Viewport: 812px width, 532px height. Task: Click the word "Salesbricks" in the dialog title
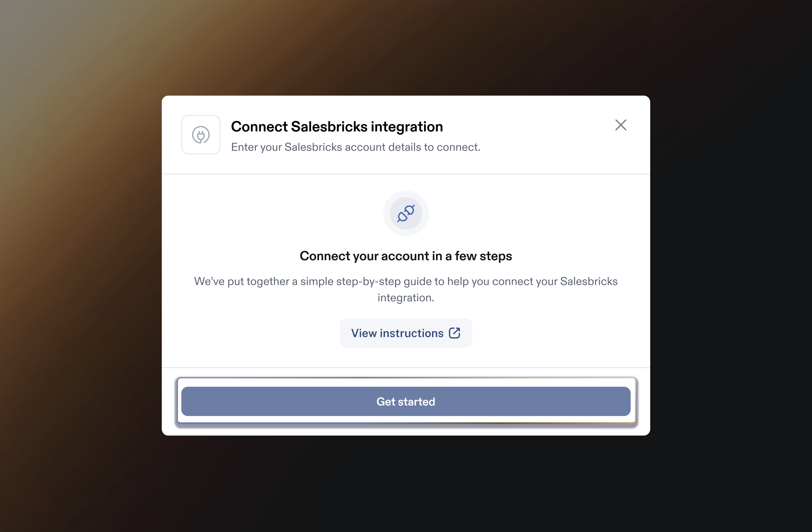point(329,127)
